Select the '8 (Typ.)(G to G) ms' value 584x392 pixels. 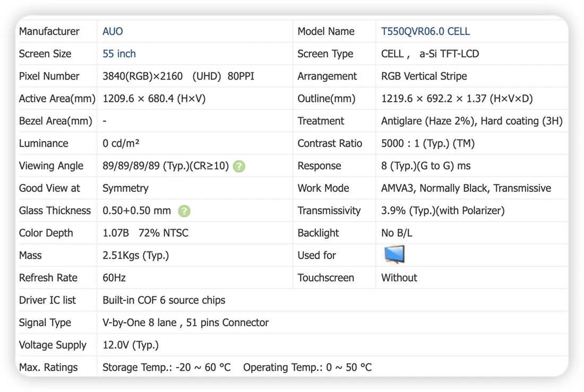(426, 165)
